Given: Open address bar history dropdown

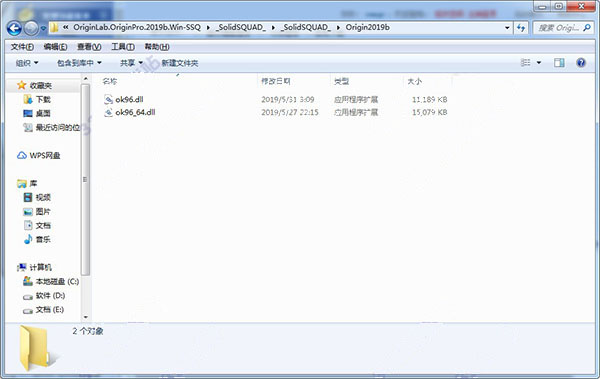Looking at the screenshot, I should tap(507, 28).
